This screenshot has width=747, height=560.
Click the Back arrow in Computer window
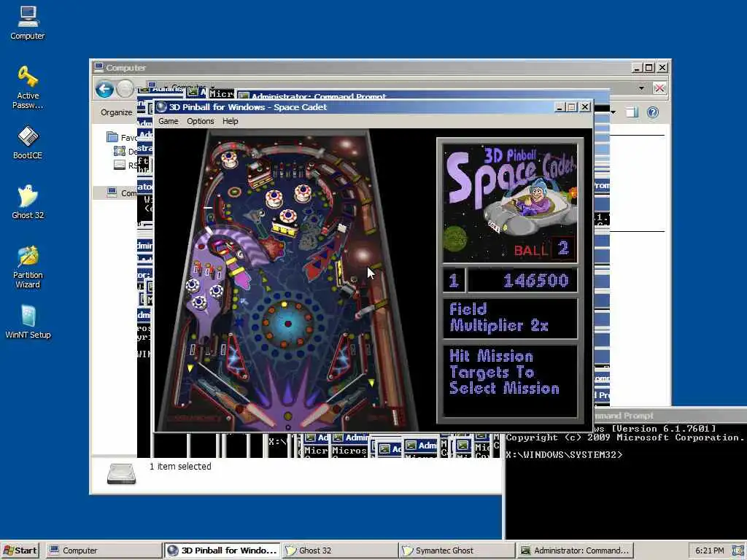coord(104,89)
